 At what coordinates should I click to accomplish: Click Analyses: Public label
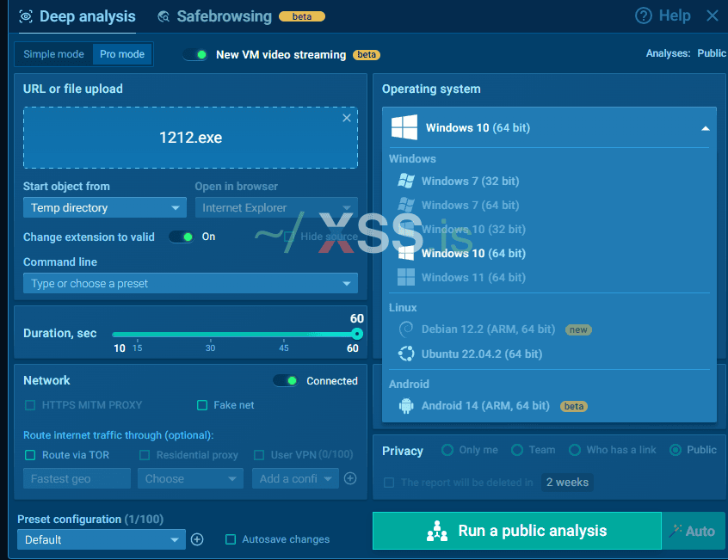pos(686,53)
